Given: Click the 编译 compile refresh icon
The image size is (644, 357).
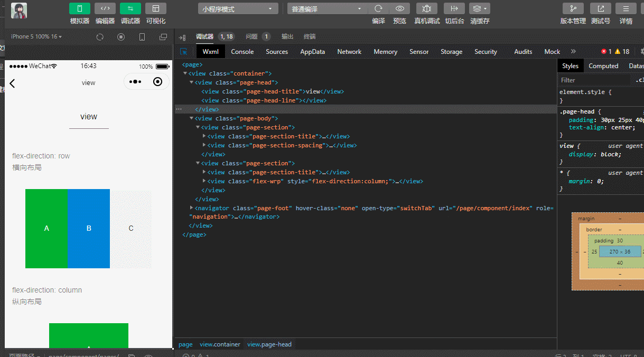Looking at the screenshot, I should (378, 8).
